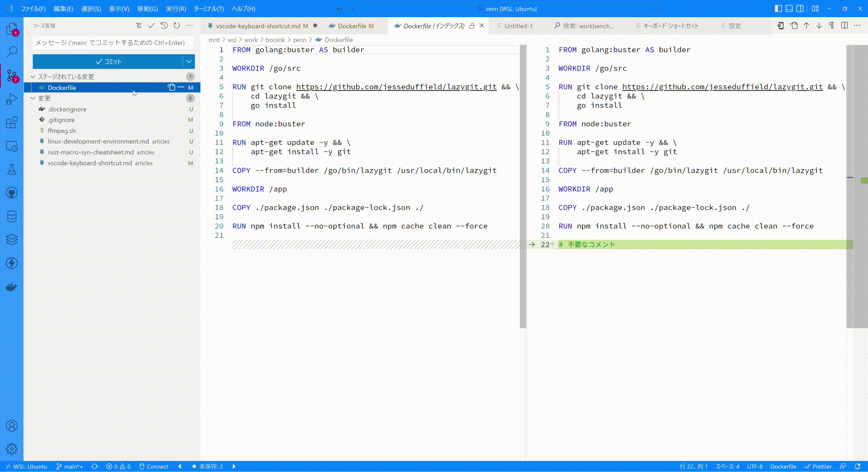This screenshot has width=868, height=472.
Task: Click the コミット commit button
Action: (108, 61)
